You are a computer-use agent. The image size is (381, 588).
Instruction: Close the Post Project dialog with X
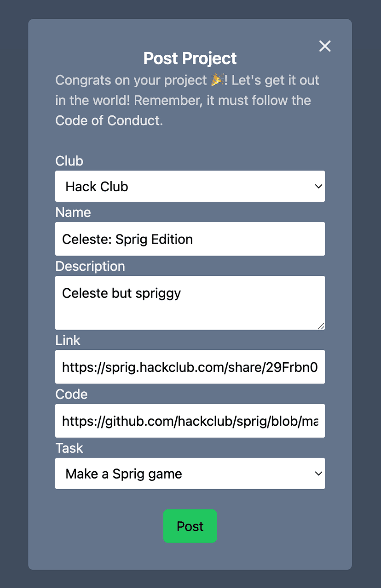325,46
